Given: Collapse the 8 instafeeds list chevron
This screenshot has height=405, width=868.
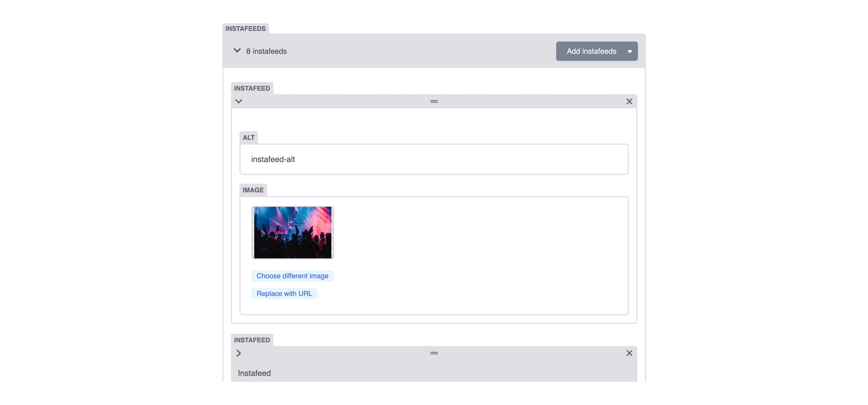Looking at the screenshot, I should coord(237,51).
